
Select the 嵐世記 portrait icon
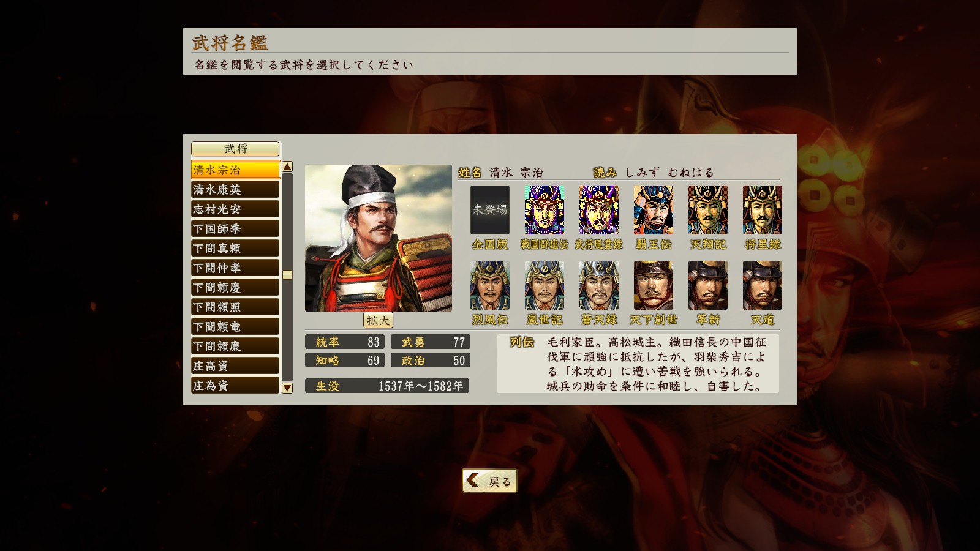pos(545,285)
